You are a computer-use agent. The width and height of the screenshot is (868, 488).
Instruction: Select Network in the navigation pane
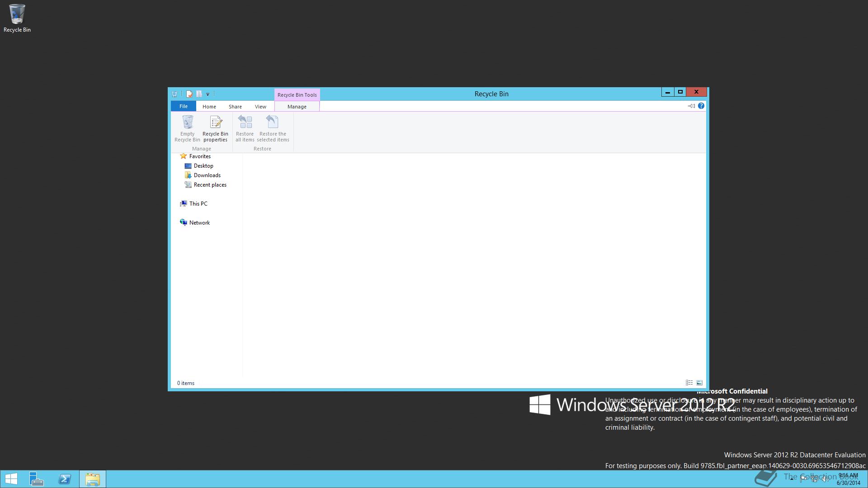195,223
